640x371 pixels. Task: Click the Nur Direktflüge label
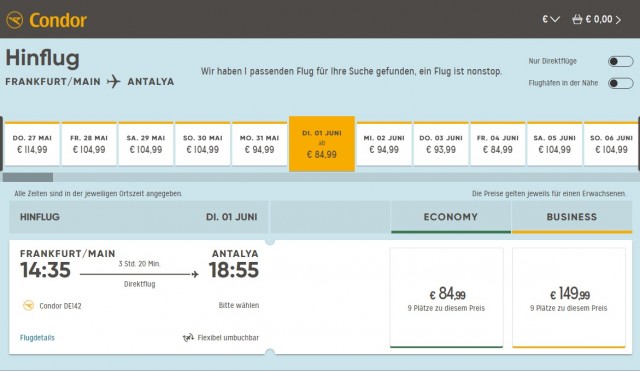pos(553,61)
